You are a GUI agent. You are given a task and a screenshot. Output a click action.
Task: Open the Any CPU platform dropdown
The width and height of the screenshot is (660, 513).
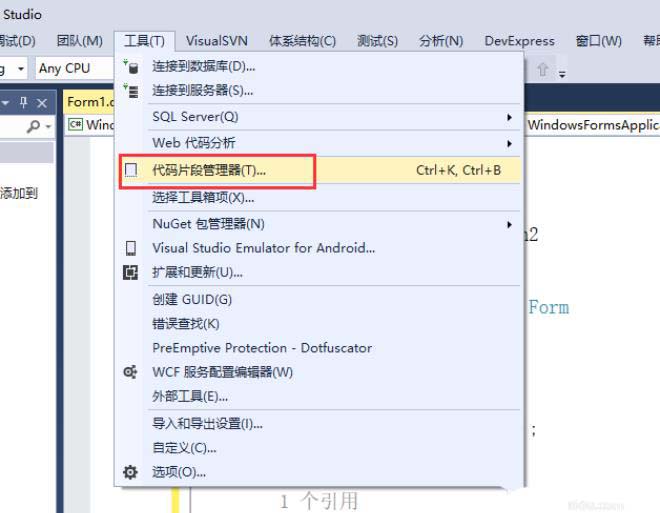pyautogui.click(x=74, y=68)
